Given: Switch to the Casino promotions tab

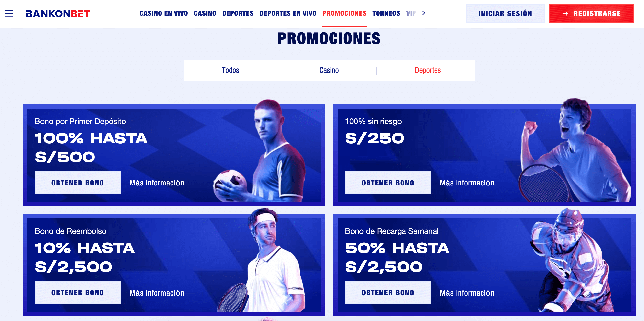Looking at the screenshot, I should 329,70.
